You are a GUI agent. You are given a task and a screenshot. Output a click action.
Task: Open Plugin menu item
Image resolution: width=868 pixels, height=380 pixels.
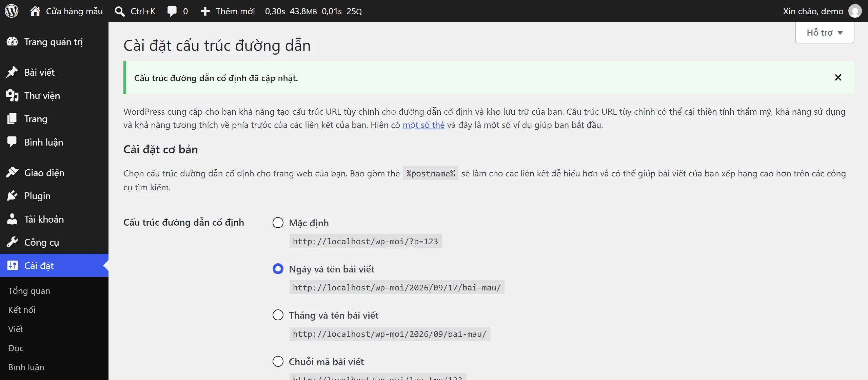(x=54, y=196)
